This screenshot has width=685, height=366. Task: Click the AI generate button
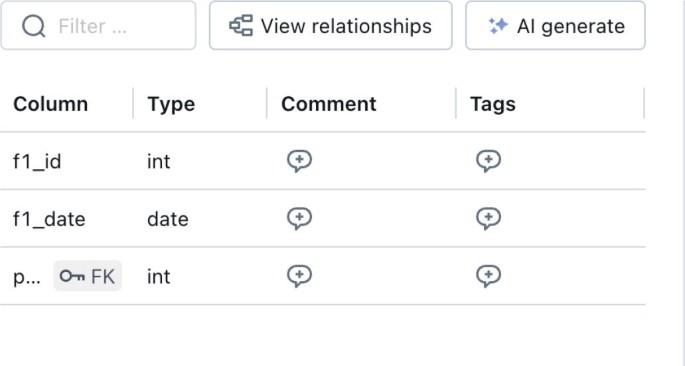point(555,25)
